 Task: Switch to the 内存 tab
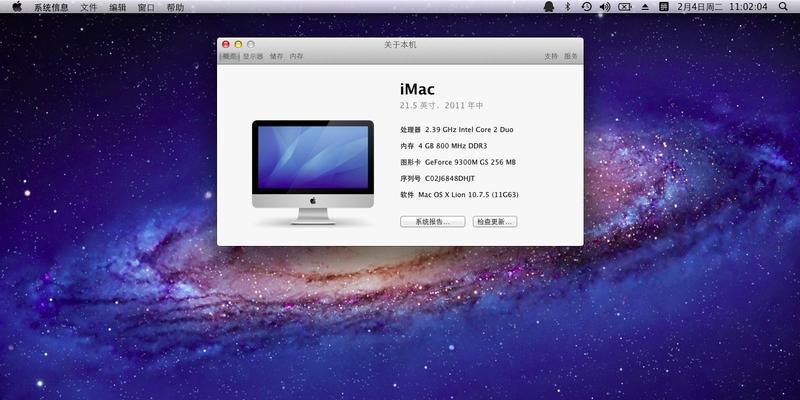296,57
